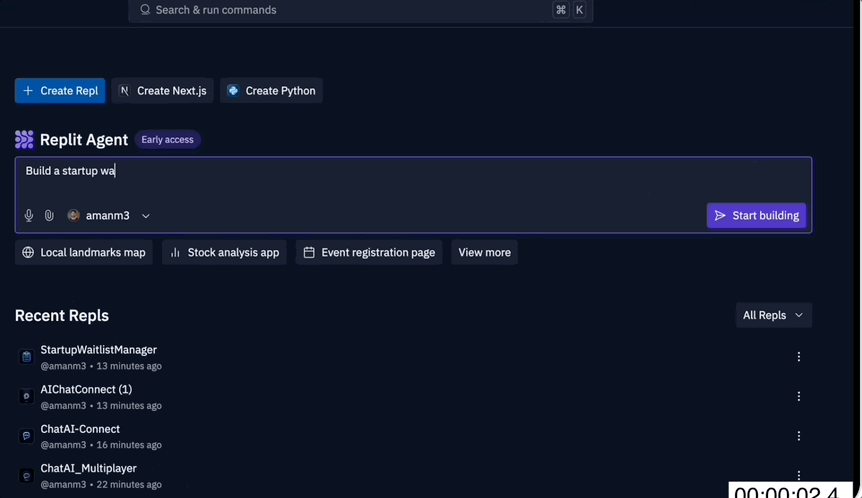Click the plus icon in Create Repl
Viewport: 862px width, 498px height.
tap(28, 91)
